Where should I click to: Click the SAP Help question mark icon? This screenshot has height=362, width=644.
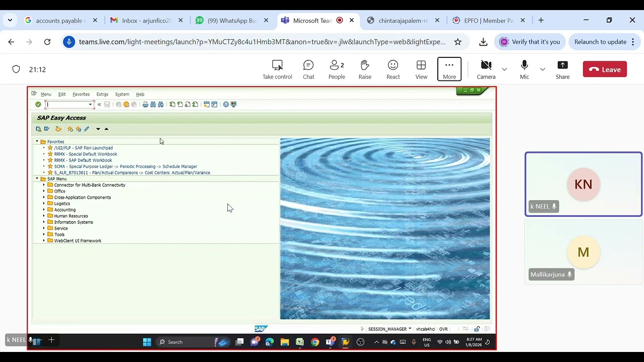pos(226,105)
